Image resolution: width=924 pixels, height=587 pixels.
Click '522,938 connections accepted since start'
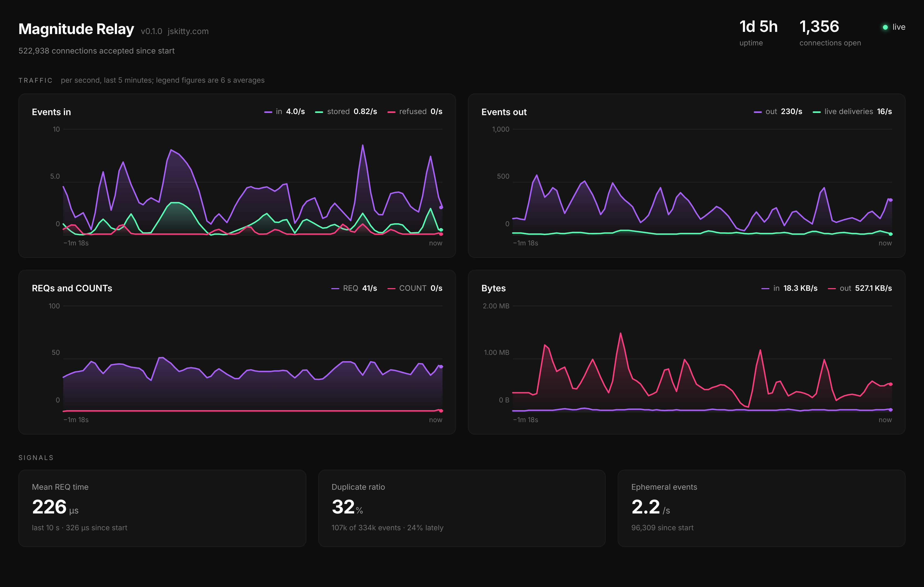(96, 51)
